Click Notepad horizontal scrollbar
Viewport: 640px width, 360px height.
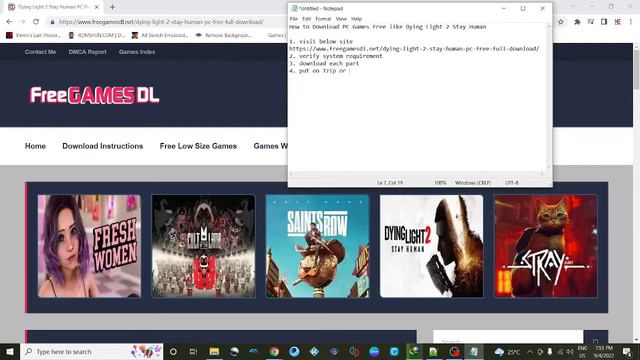(417, 174)
